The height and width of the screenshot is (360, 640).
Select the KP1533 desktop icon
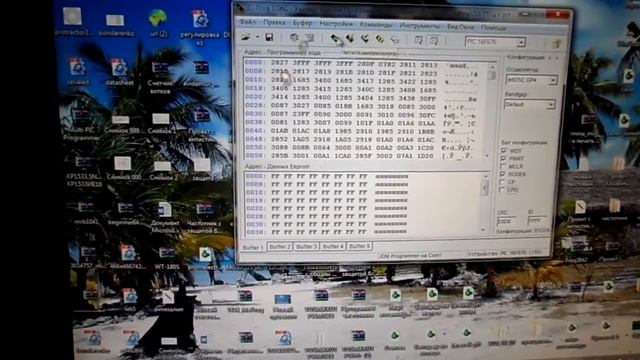[84, 171]
